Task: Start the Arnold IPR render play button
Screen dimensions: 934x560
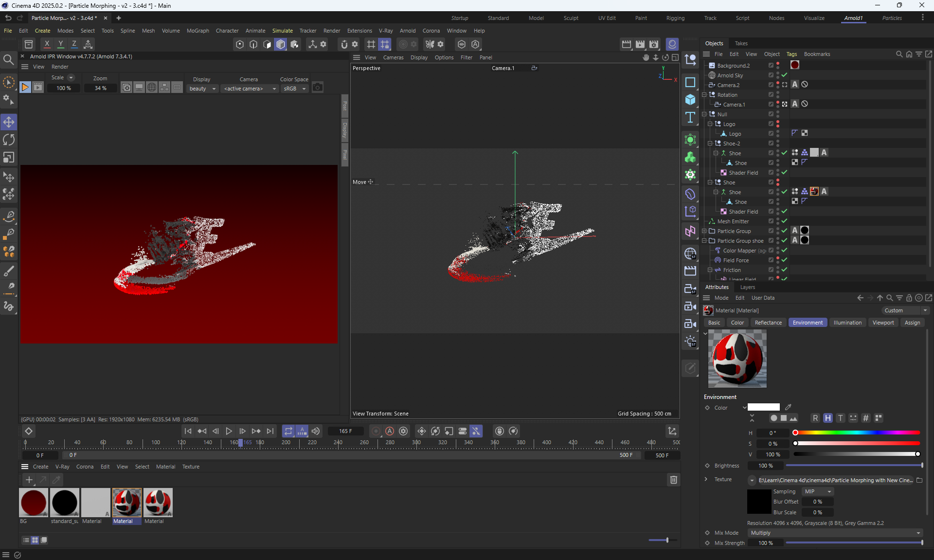Action: coord(25,88)
